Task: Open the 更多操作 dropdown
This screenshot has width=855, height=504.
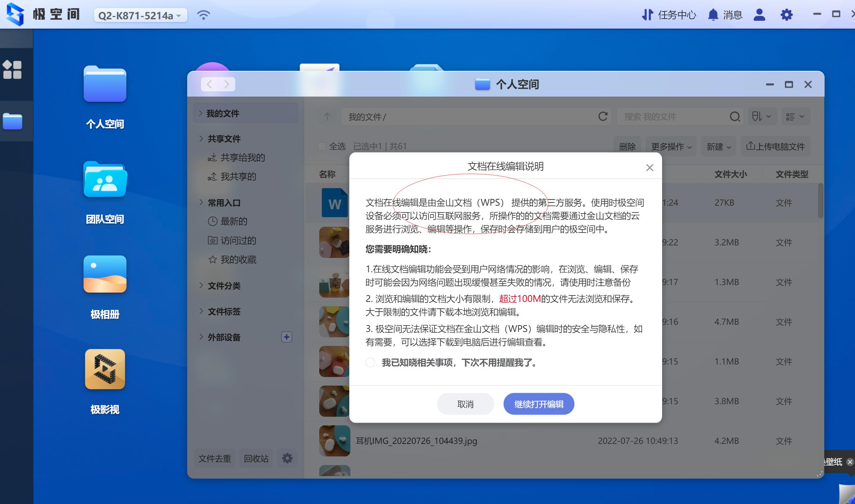Action: [671, 147]
